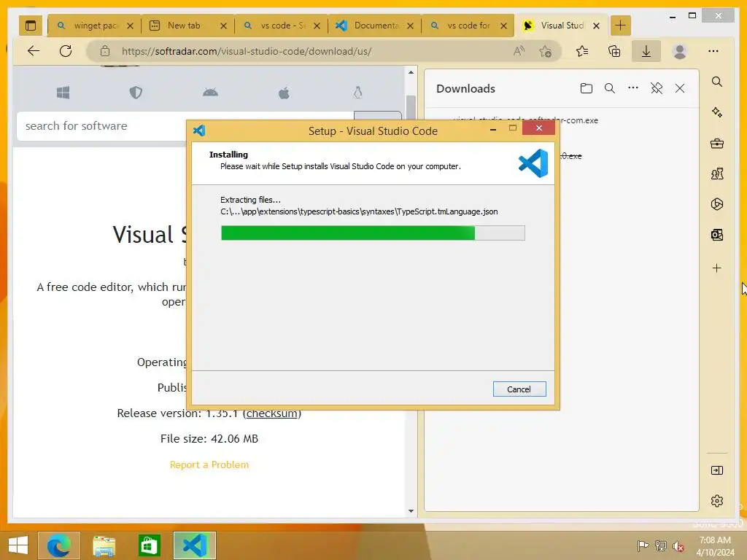
Task: Open the Games chess sidebar icon
Action: (x=717, y=174)
